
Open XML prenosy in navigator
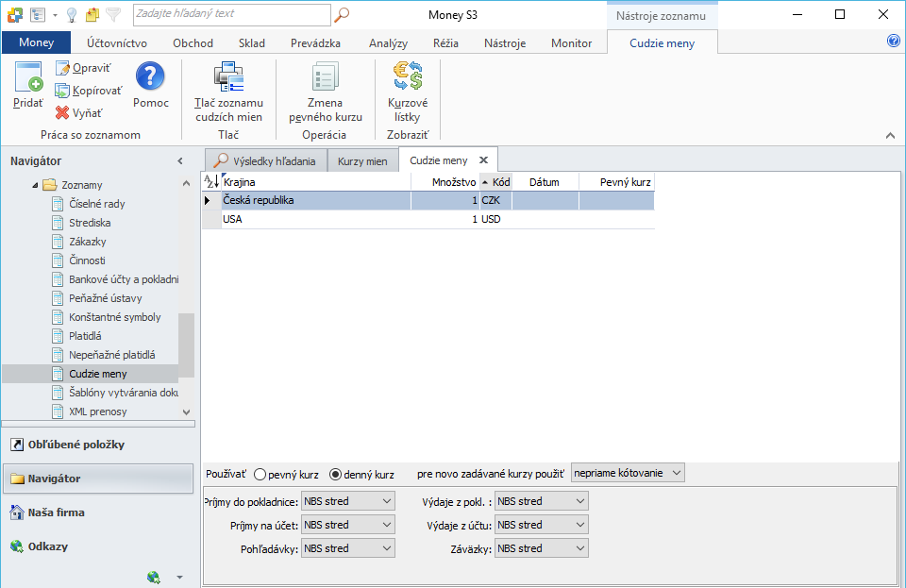(97, 412)
